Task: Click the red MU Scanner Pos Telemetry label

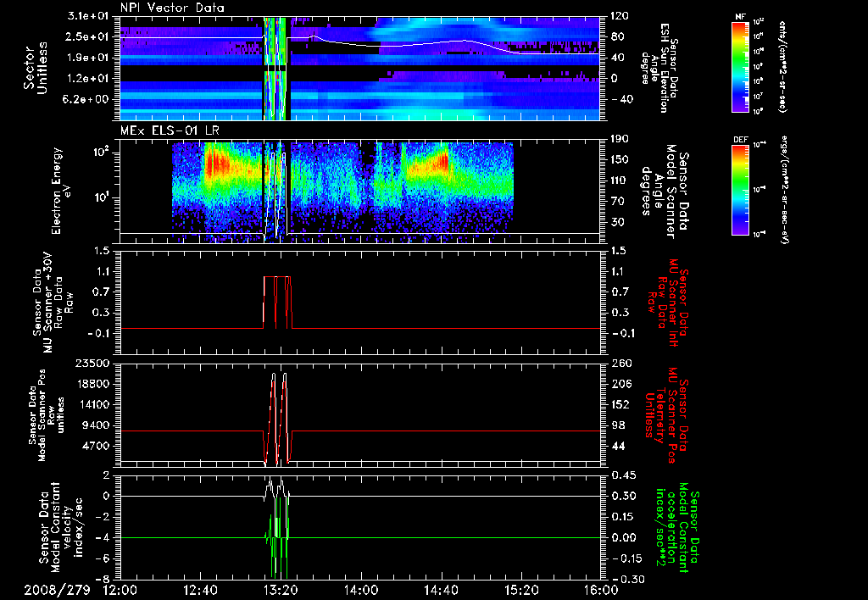Action: [x=666, y=415]
